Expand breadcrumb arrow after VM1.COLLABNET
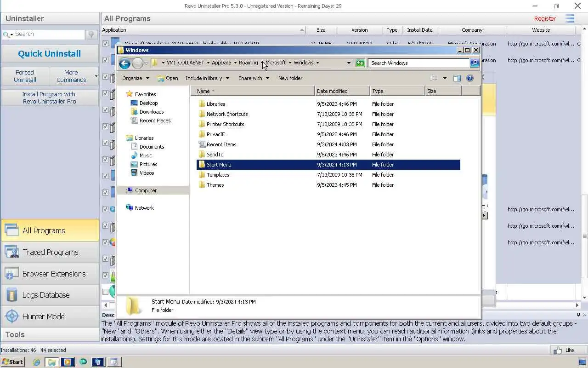 (208, 63)
